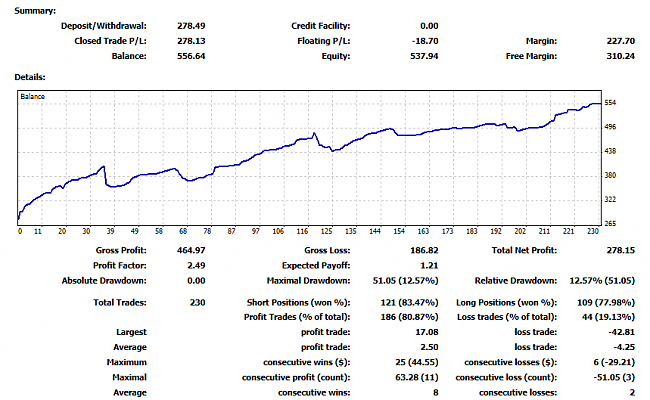This screenshot has height=400, width=650.
Task: Click largest loss trade value -42.81
Action: pyautogui.click(x=621, y=332)
